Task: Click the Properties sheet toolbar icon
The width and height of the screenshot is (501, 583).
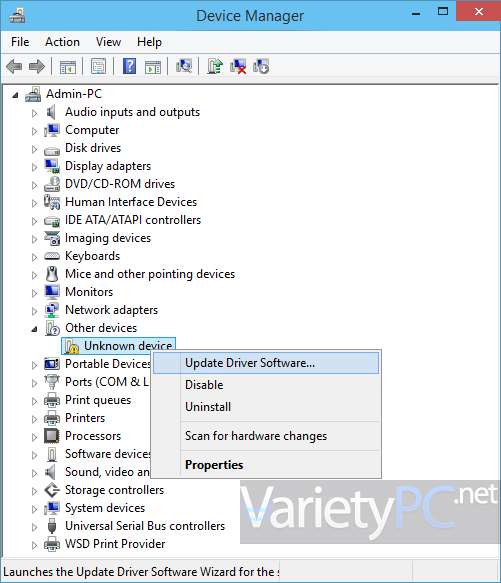Action: 99,67
